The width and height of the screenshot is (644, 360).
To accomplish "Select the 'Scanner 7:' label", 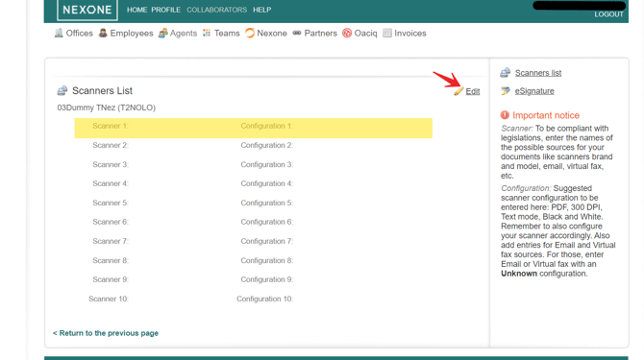I will click(111, 241).
